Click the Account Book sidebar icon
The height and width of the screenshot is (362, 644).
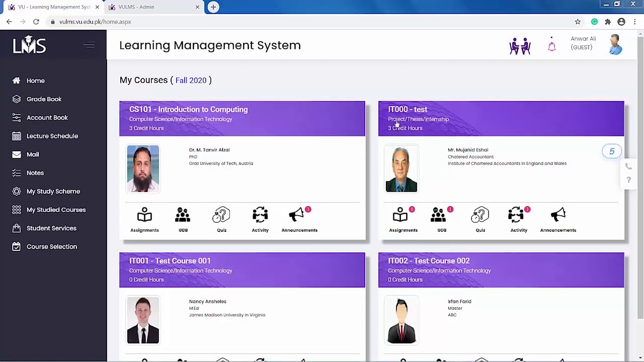(x=17, y=118)
